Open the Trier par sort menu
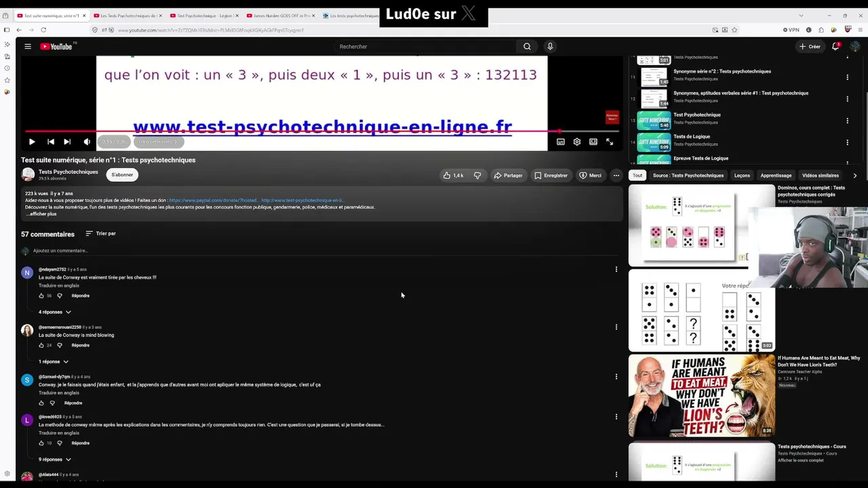The image size is (868, 488). tap(100, 234)
